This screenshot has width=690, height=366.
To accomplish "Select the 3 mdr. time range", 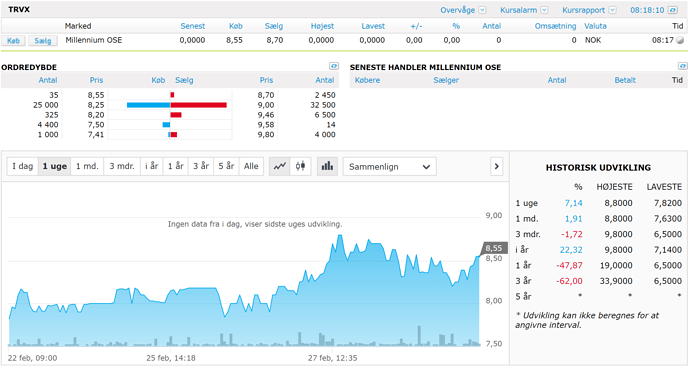I will (122, 166).
